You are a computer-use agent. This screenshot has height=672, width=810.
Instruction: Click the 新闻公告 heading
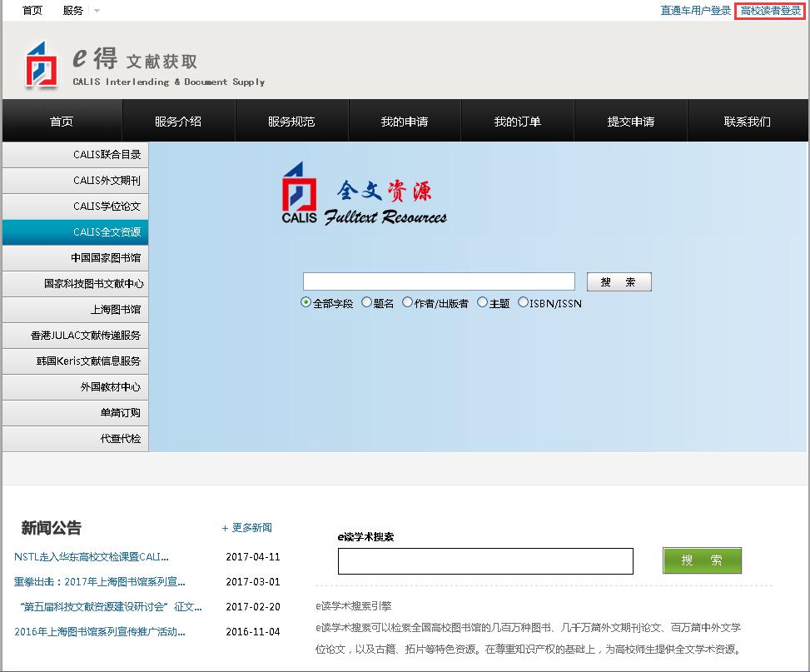coord(51,528)
